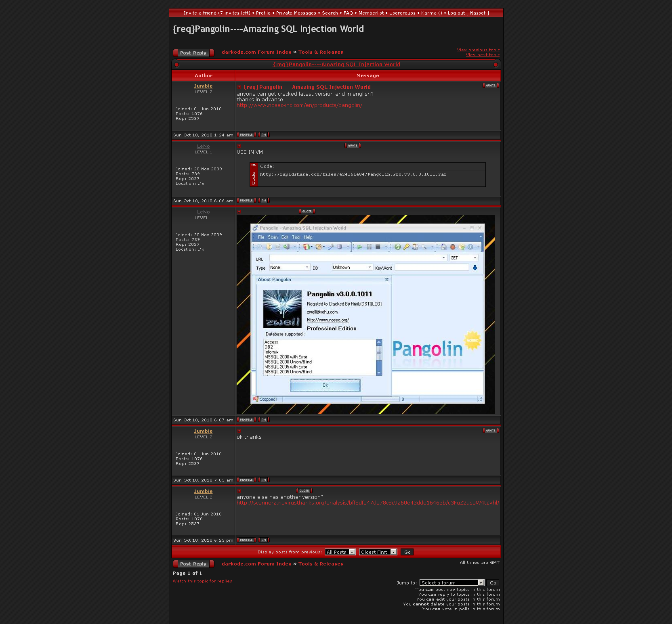Click PM button under the 6:06 am post
Viewport: 672px width, 624px height.
pyautogui.click(x=264, y=201)
